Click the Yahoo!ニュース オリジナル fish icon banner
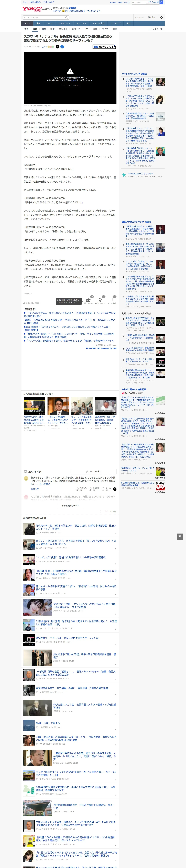Viewport: 186px width, 868px height. click(x=143, y=175)
